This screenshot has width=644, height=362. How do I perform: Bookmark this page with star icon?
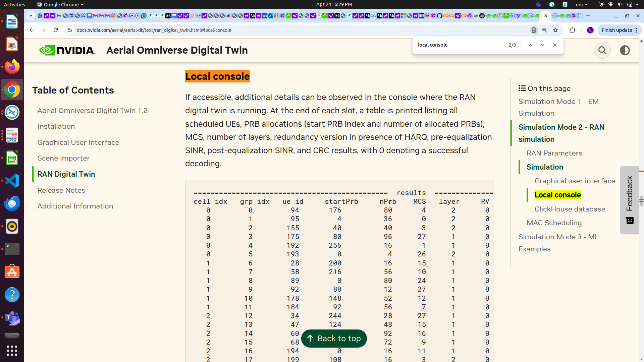(555, 30)
